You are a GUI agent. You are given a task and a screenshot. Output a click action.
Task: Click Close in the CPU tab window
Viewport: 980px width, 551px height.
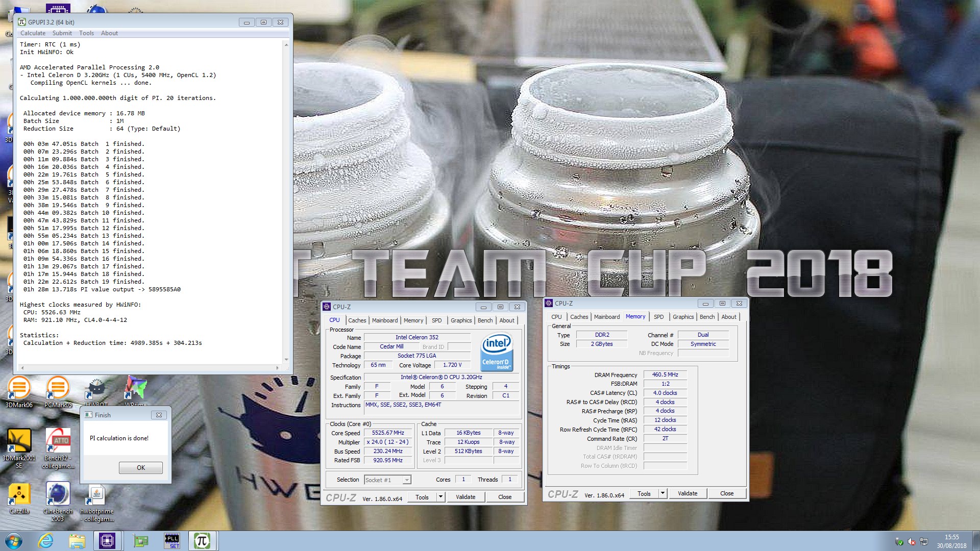coord(505,497)
